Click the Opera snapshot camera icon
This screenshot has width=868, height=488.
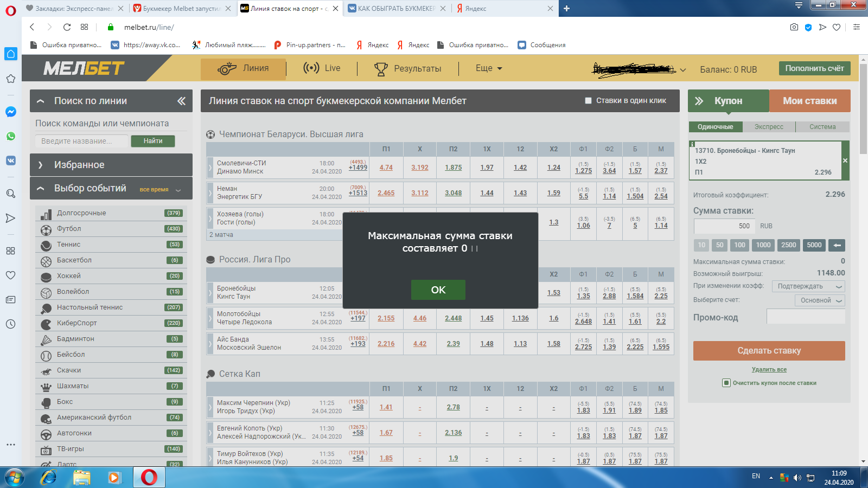click(x=794, y=27)
